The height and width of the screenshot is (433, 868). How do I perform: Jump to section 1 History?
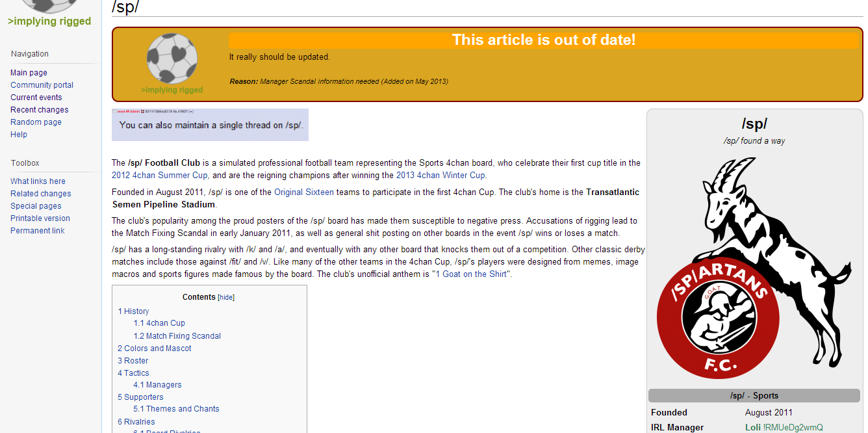pos(133,311)
